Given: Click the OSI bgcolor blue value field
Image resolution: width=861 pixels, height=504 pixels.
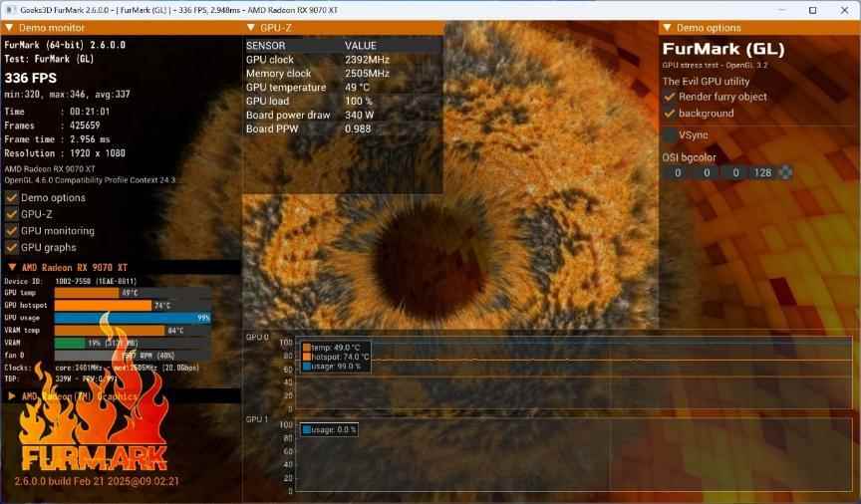Looking at the screenshot, I should point(735,173).
